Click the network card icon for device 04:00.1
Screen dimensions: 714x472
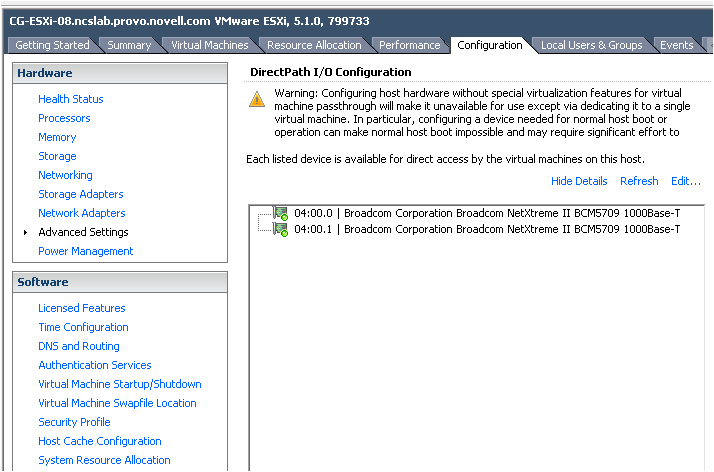tap(280, 229)
